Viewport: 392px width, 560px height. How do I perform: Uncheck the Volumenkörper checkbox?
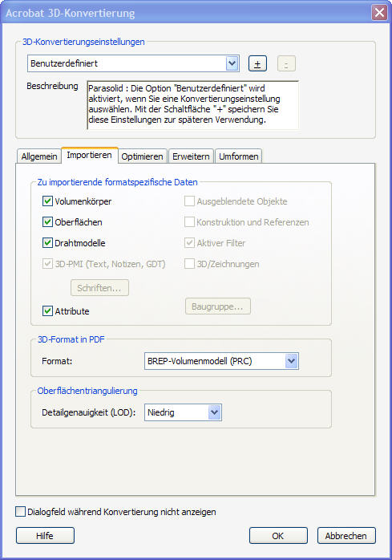(x=47, y=201)
